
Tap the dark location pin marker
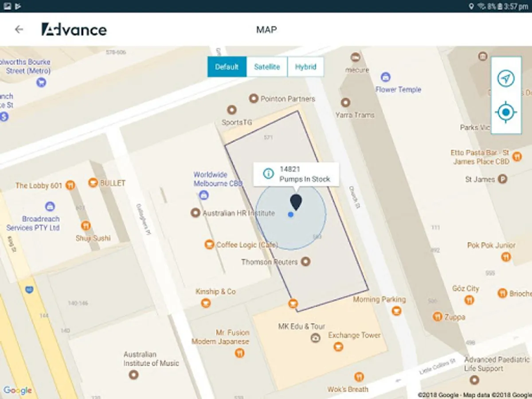(296, 202)
